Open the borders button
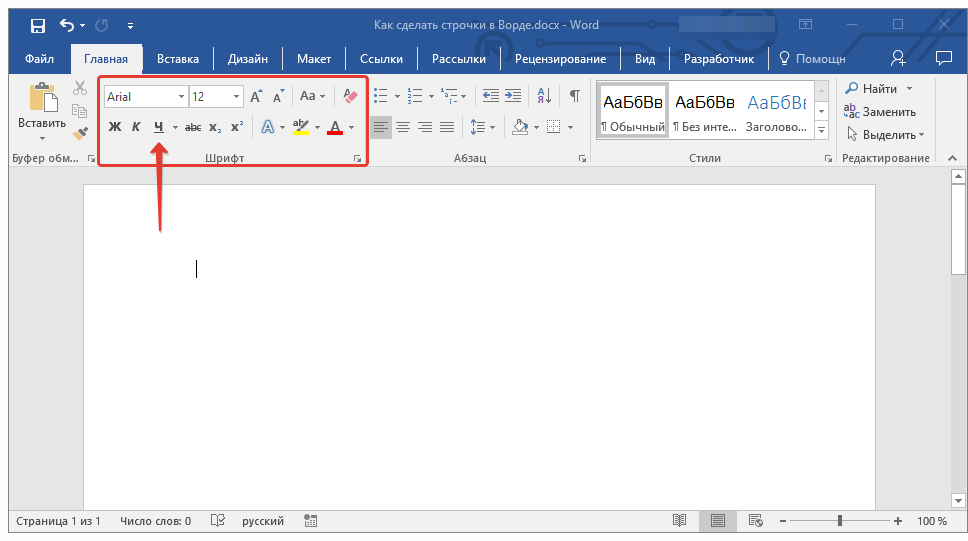This screenshot has height=541, width=968. click(x=554, y=127)
